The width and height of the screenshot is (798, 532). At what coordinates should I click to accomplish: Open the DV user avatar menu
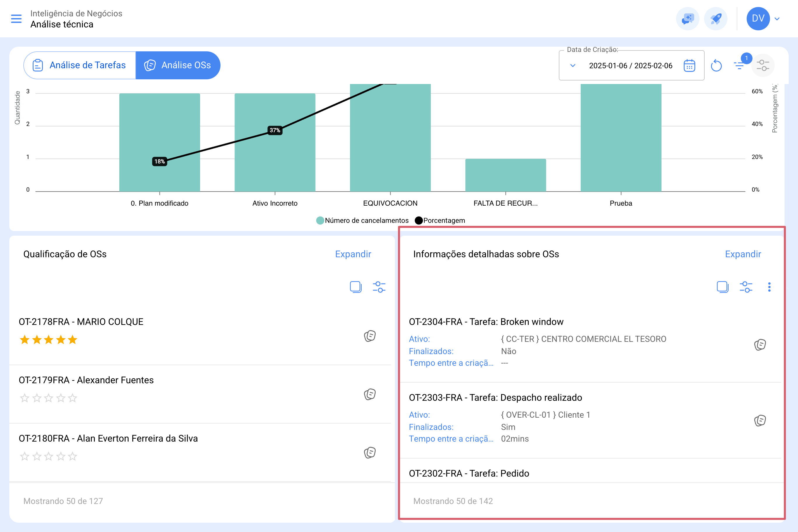pyautogui.click(x=758, y=19)
